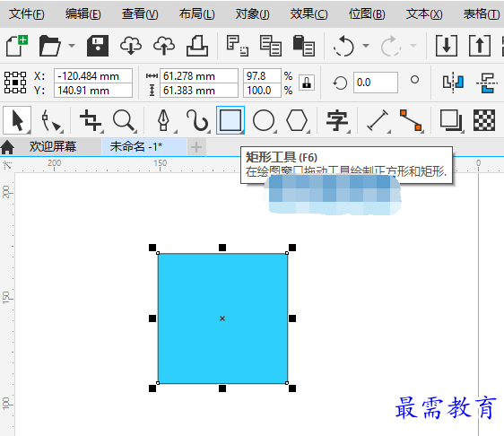504x436 pixels.
Task: Open the Undo history dropdown arrow
Action: tap(366, 46)
